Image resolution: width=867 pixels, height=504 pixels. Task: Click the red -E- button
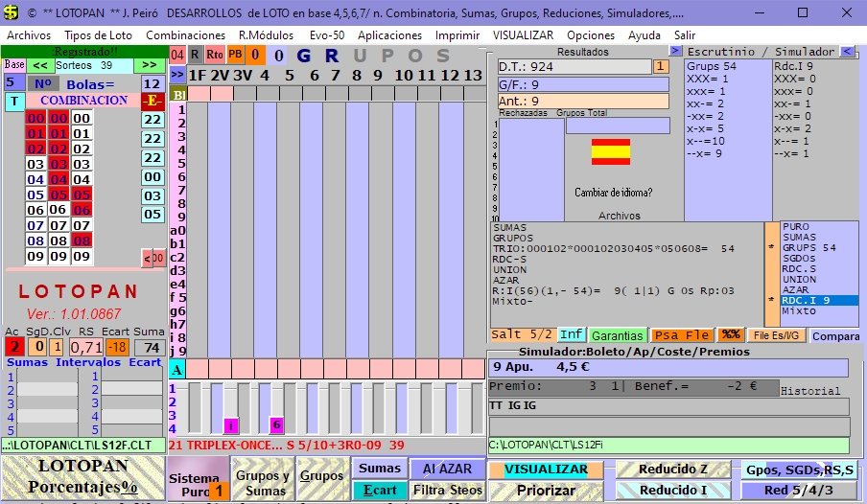point(152,102)
